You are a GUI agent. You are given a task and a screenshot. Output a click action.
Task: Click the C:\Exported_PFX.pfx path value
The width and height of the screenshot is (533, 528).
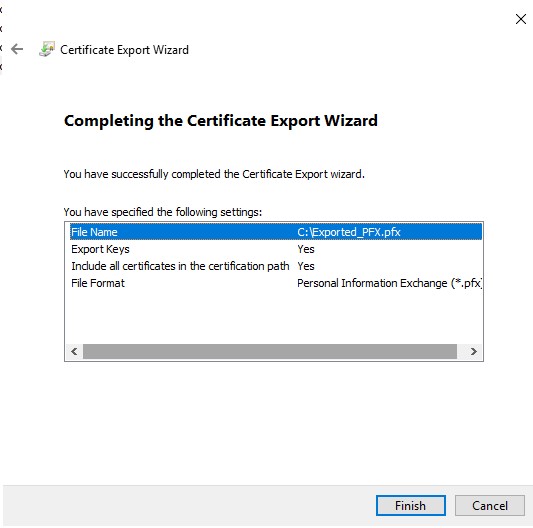coord(349,232)
